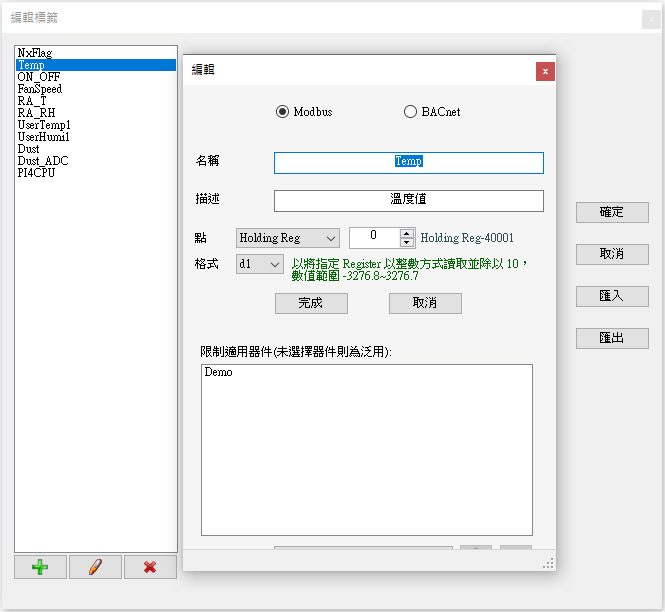The width and height of the screenshot is (665, 612).
Task: Select FanSpeed in the tag list
Action: coord(40,89)
